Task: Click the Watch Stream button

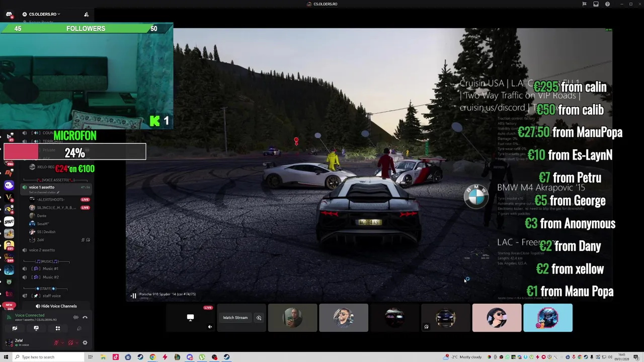Action: tap(235, 318)
